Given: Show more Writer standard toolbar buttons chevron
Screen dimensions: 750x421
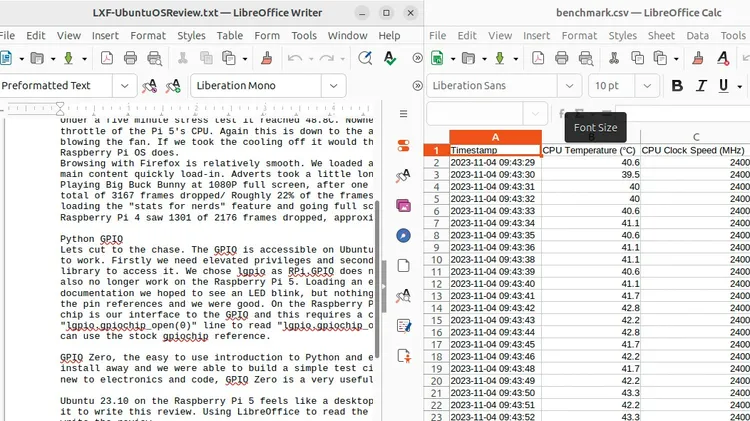Looking at the screenshot, I should tap(418, 58).
